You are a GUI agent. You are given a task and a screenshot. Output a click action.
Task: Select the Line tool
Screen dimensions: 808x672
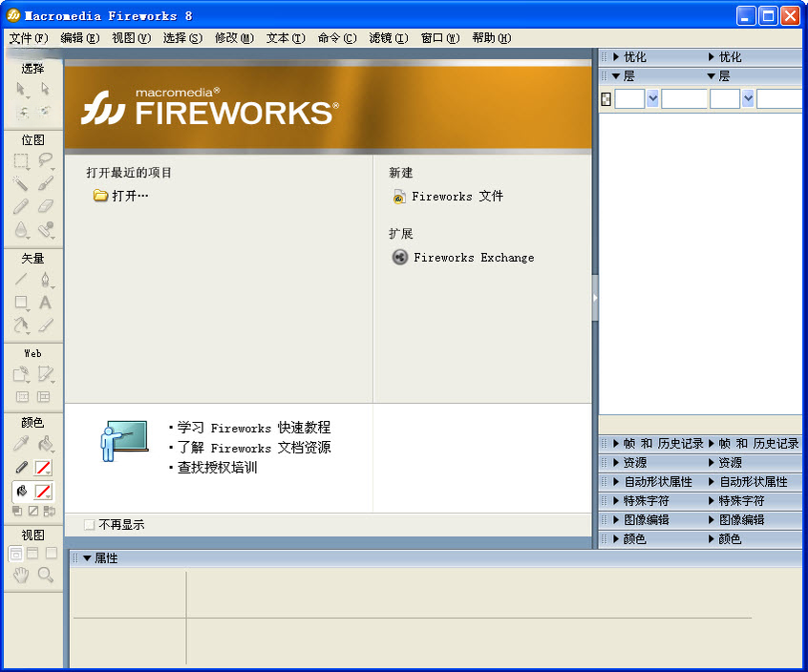pyautogui.click(x=21, y=279)
